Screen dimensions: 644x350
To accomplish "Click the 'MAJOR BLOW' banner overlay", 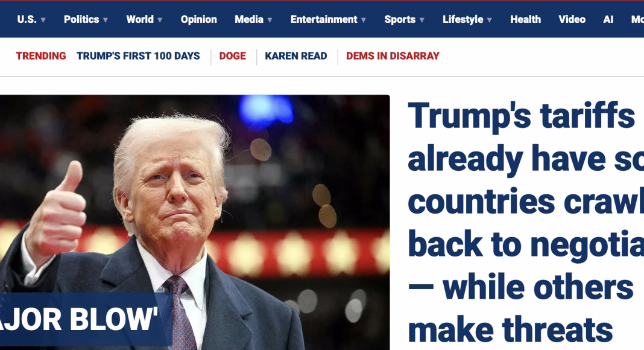I will (86, 319).
